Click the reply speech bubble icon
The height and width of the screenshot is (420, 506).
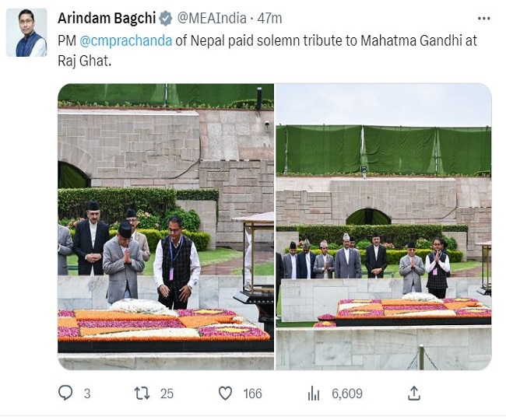pos(65,394)
